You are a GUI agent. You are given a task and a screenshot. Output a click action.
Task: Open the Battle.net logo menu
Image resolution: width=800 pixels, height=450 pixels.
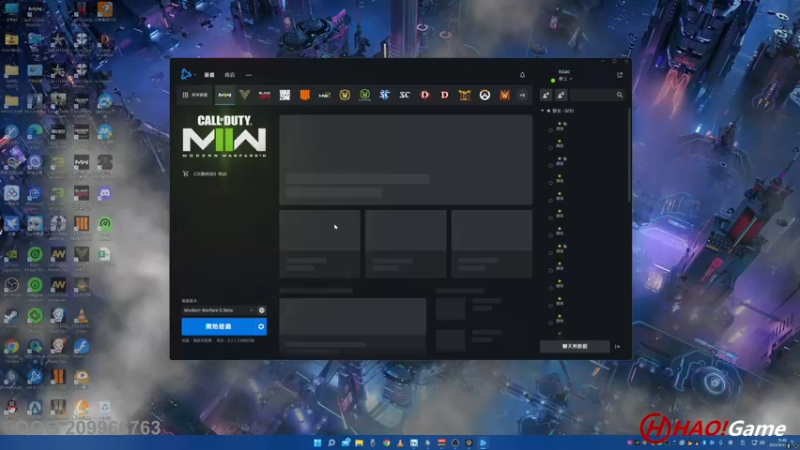[186, 74]
